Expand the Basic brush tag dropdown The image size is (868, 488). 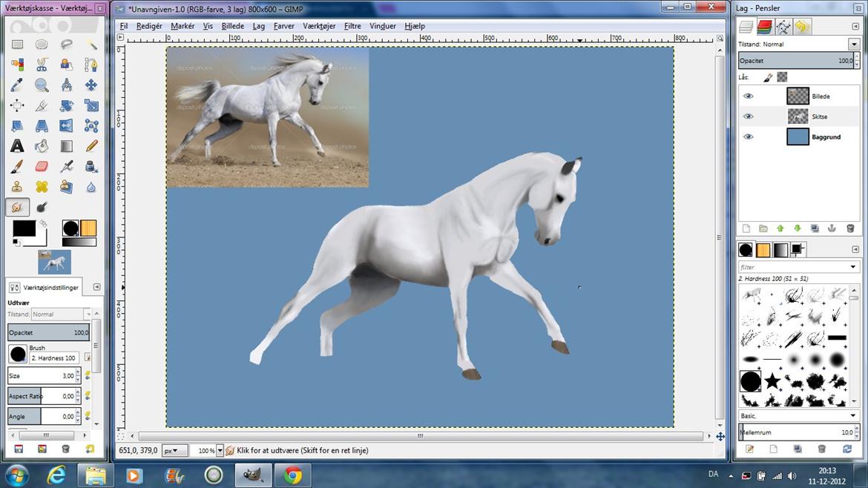853,416
